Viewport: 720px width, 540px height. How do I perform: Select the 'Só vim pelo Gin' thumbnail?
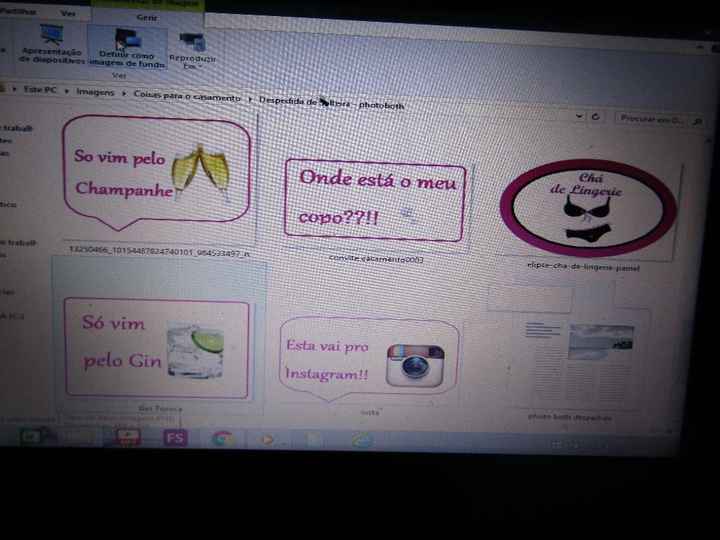pos(157,349)
